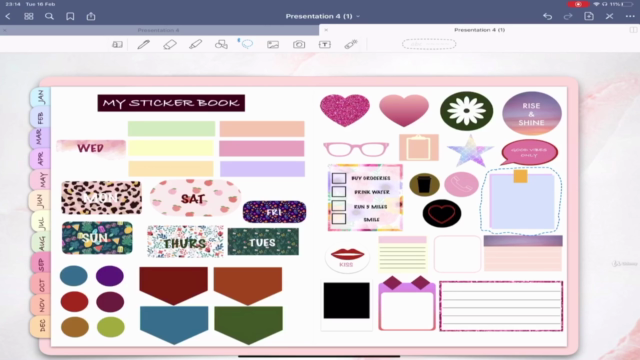
Task: Open the FEB month tab
Action: point(40,118)
